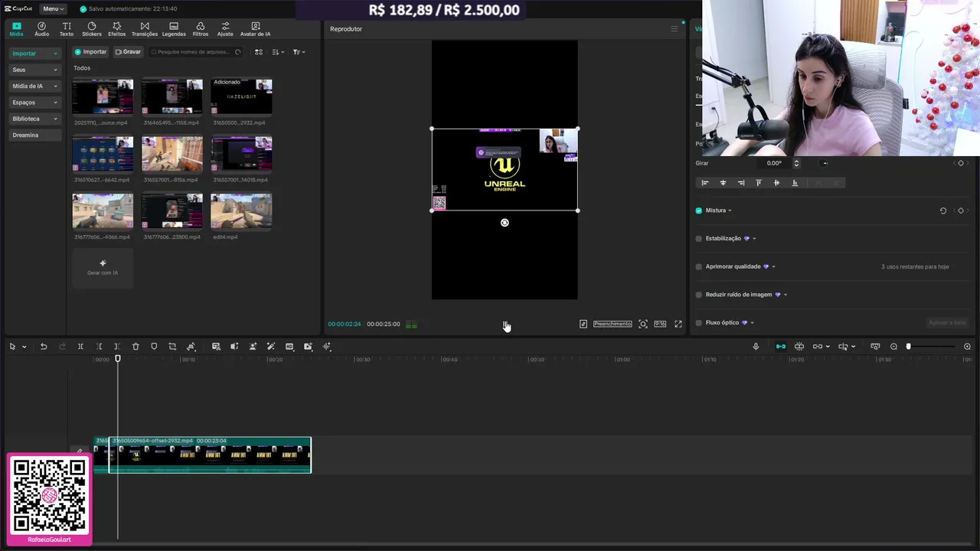Open the Efeitos tab
This screenshot has height=551, width=980.
coord(116,29)
